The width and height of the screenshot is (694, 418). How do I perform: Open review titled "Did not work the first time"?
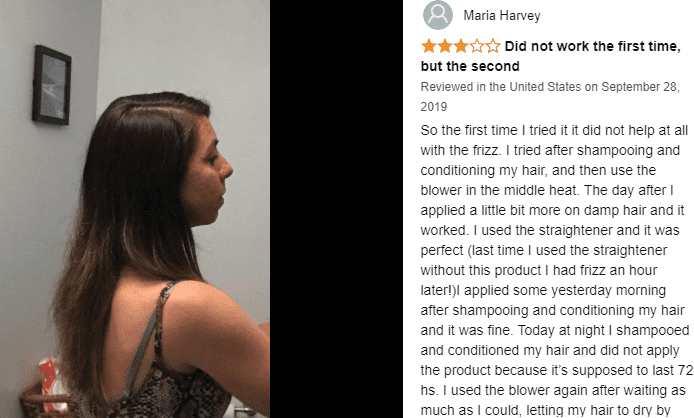pos(592,46)
